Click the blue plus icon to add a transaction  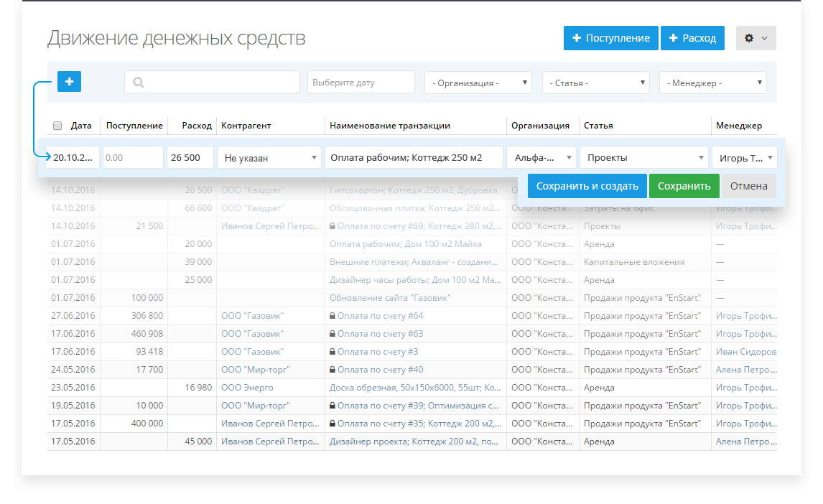[x=69, y=82]
